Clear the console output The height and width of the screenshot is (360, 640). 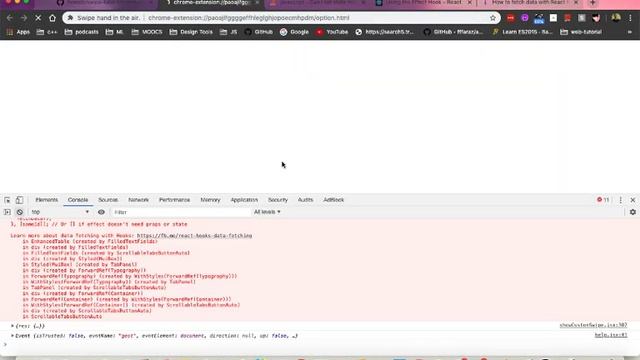point(20,212)
